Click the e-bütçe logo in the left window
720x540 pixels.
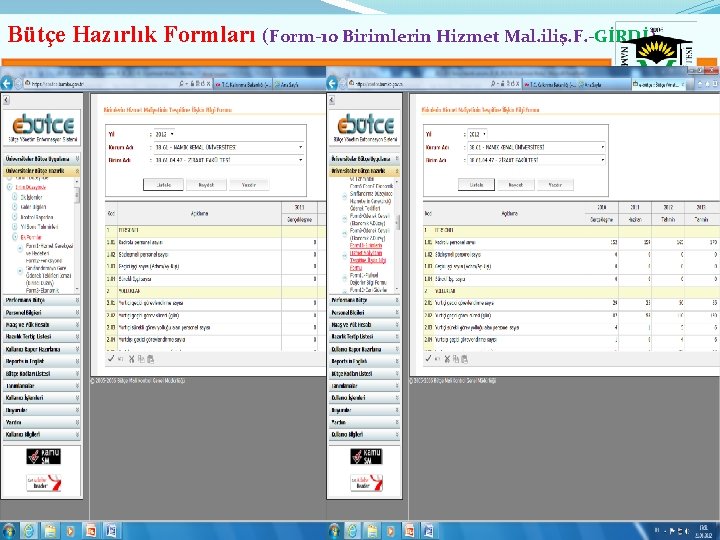(x=43, y=125)
